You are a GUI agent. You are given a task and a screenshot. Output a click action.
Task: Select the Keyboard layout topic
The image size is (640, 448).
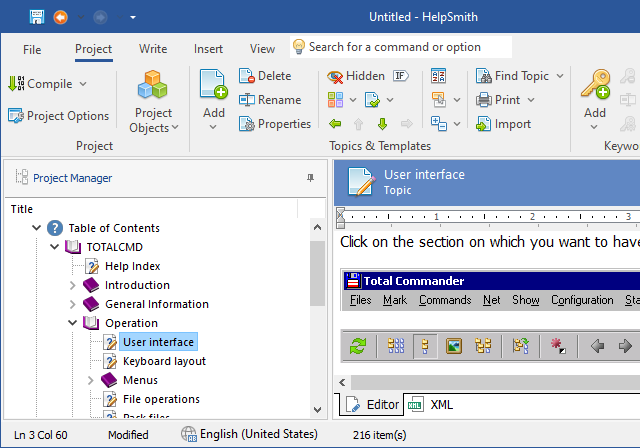[x=164, y=361]
